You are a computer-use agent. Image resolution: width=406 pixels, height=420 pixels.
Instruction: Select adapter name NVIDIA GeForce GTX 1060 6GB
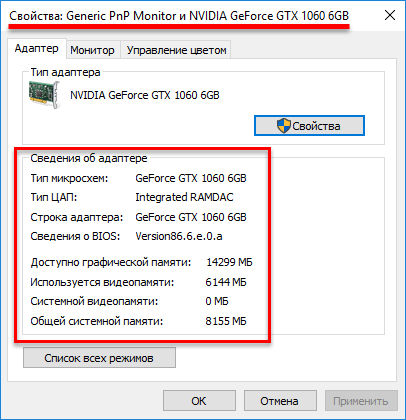pos(145,95)
